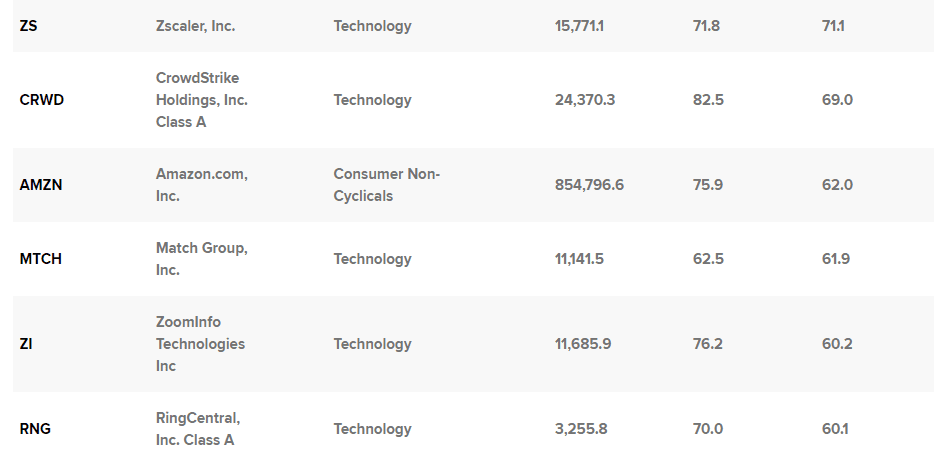Click the 24,370.3 value for CrowdStrike
The image size is (934, 466).
tap(585, 100)
